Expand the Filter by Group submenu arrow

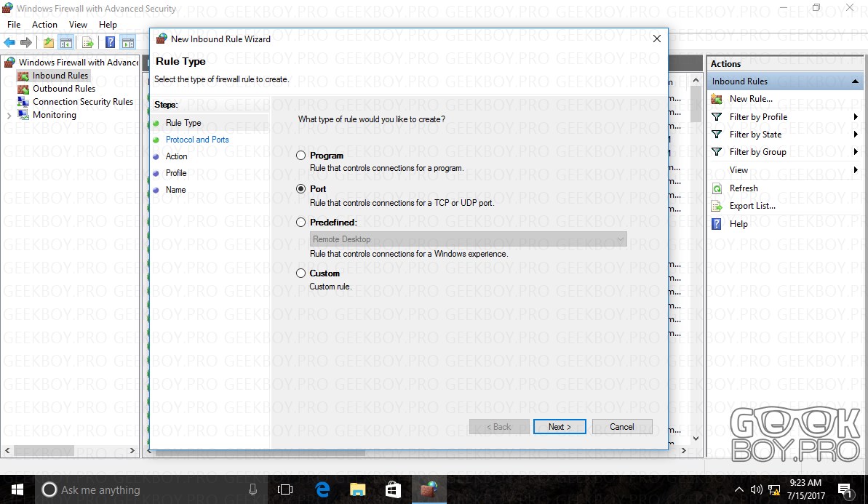coord(856,151)
